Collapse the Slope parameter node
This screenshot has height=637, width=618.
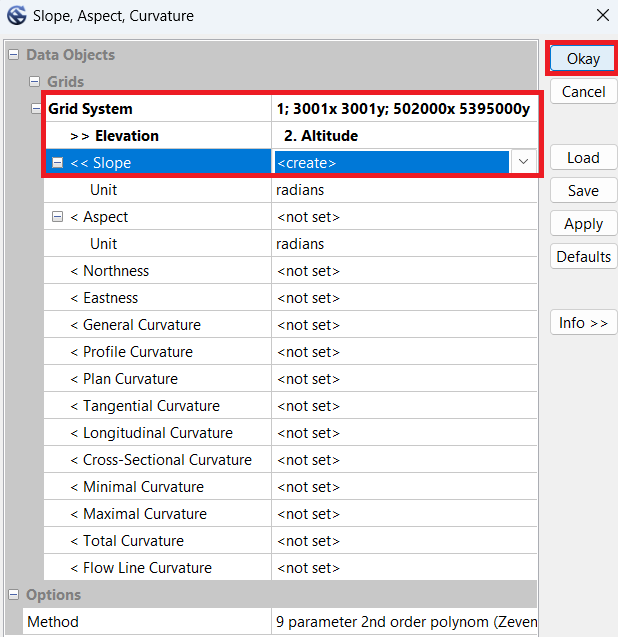(x=57, y=163)
